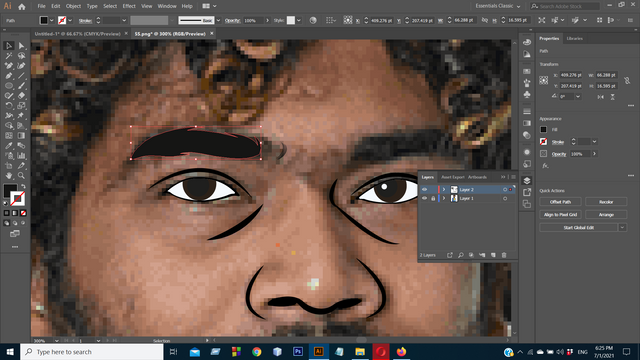Select the Rotate tool
The image size is (640, 360).
pos(9,106)
